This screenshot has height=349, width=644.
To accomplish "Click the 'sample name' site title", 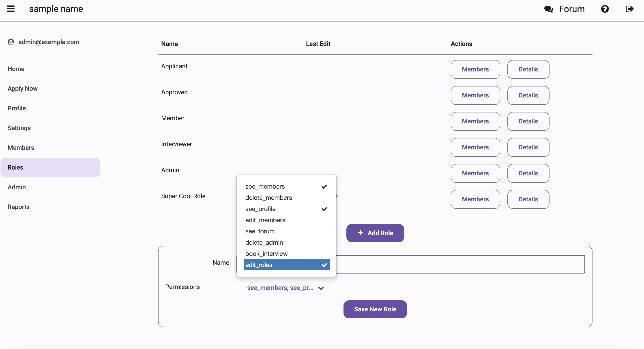I will point(56,9).
